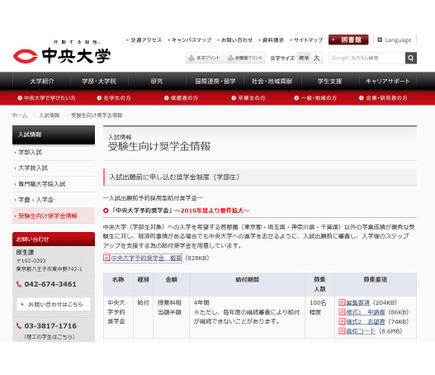Open PDF icon beside 中央大学予約奨学金 概要
The height and width of the screenshot is (375, 435).
point(106,258)
